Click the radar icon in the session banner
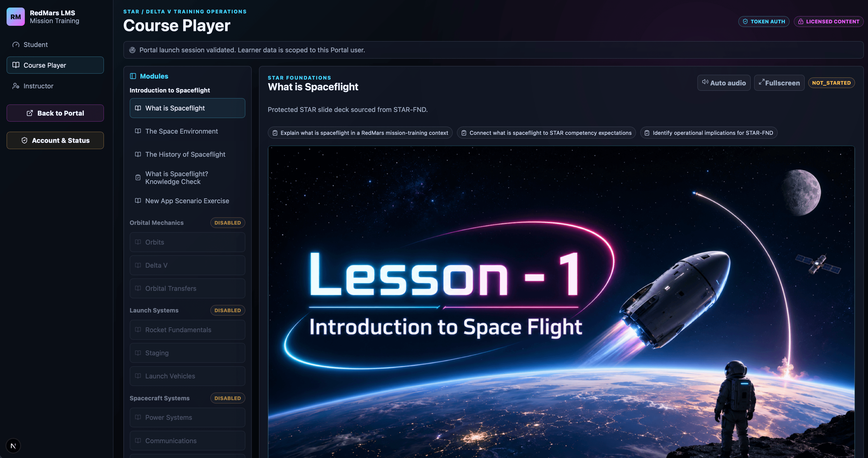Viewport: 868px width, 458px height. point(132,50)
